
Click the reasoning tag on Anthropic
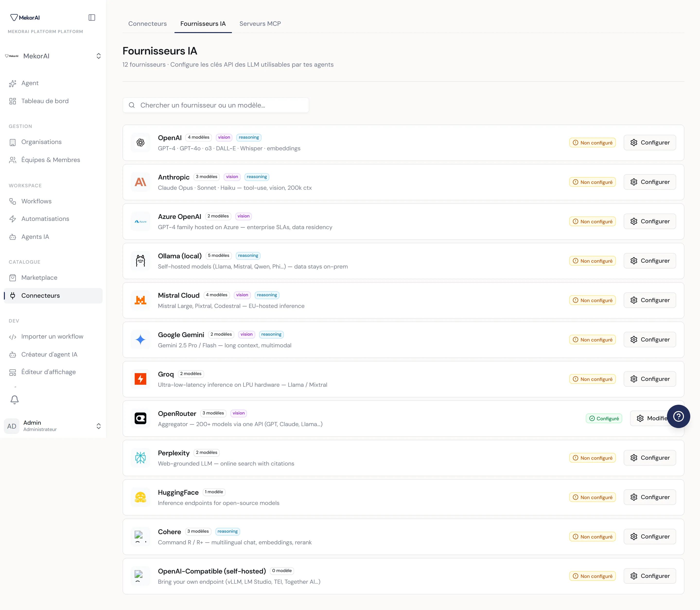click(257, 177)
